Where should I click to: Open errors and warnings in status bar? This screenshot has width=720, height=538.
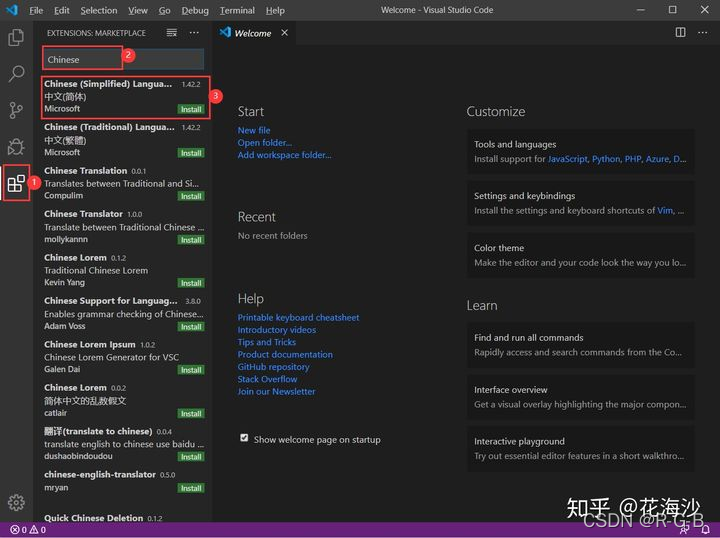[28, 530]
